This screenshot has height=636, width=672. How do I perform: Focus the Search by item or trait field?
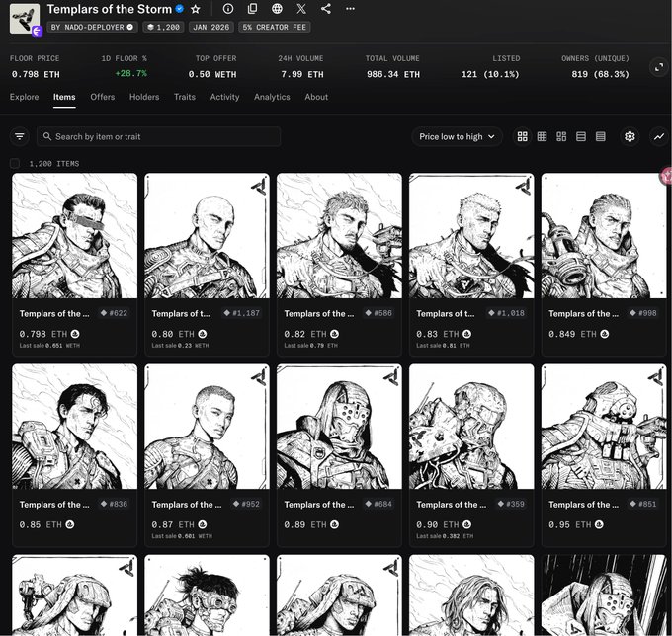[x=158, y=136]
